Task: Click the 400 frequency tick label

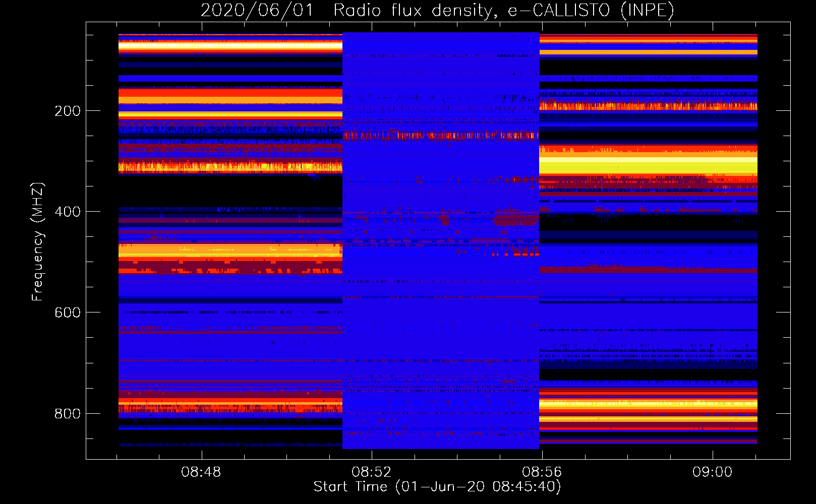Action: 68,212
